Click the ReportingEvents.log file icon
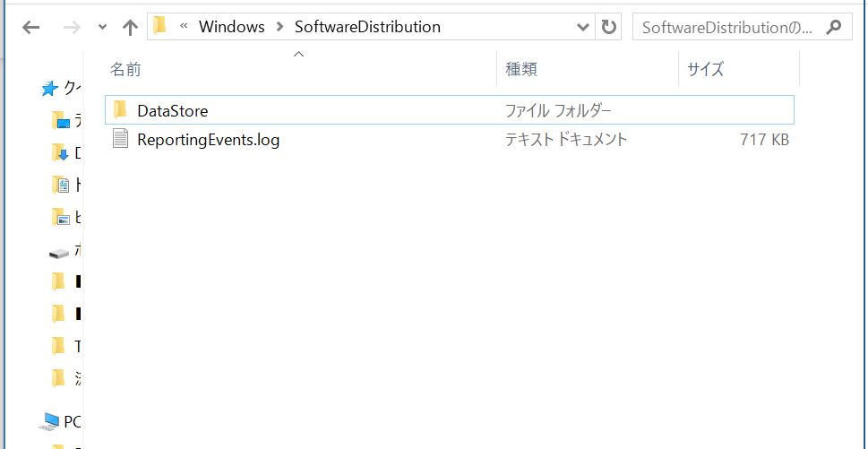The image size is (868, 449). coord(121,139)
